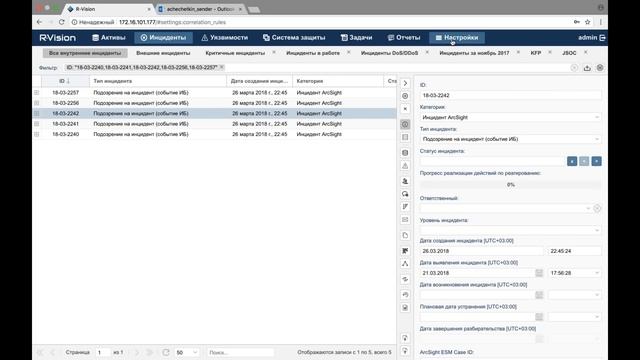The width and height of the screenshot is (640, 360).
Task: Click the save disk icon in side toolbar
Action: pos(405,307)
